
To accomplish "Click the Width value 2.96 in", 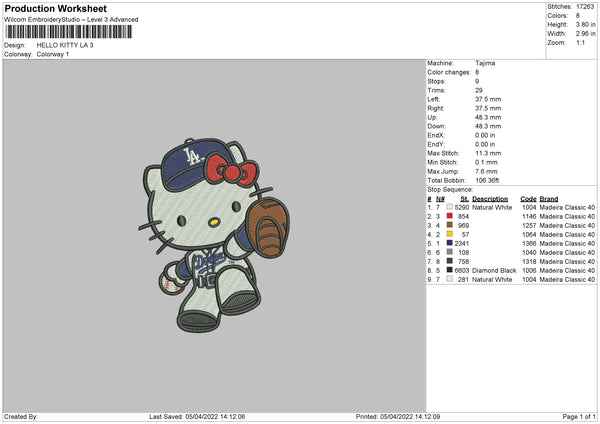I will click(585, 34).
